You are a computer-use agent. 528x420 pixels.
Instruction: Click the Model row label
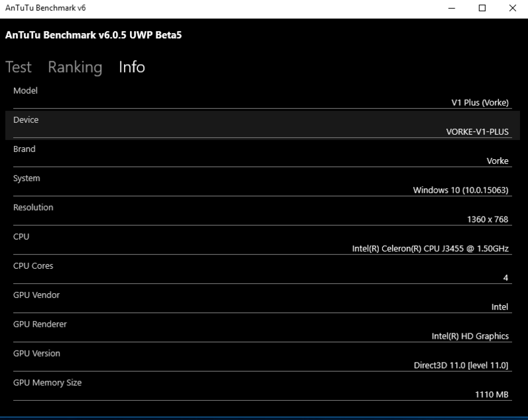pyautogui.click(x=25, y=90)
